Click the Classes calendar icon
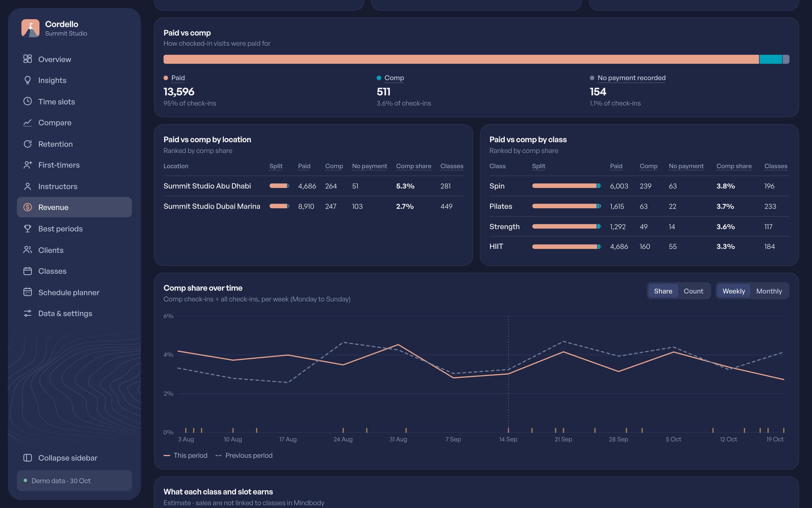The height and width of the screenshot is (508, 812). click(x=28, y=271)
